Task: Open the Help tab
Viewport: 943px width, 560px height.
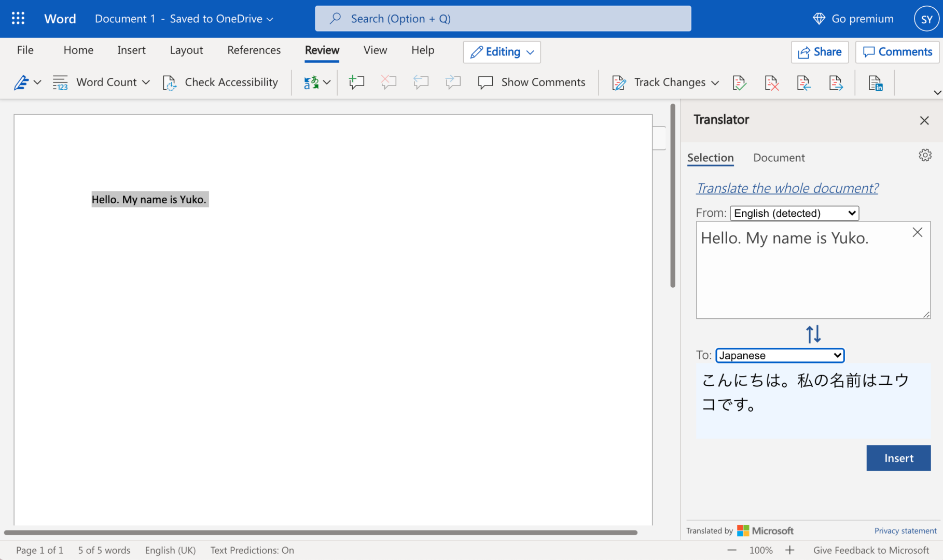Action: [423, 50]
